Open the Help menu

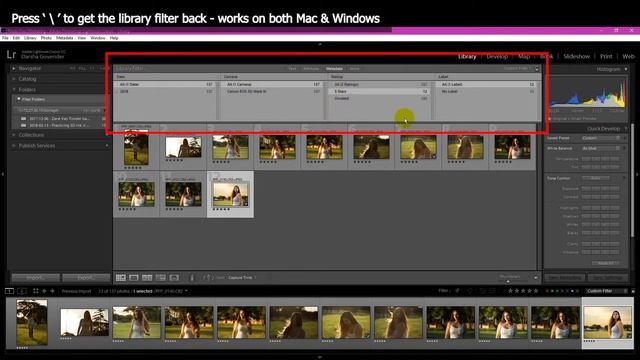pos(114,38)
